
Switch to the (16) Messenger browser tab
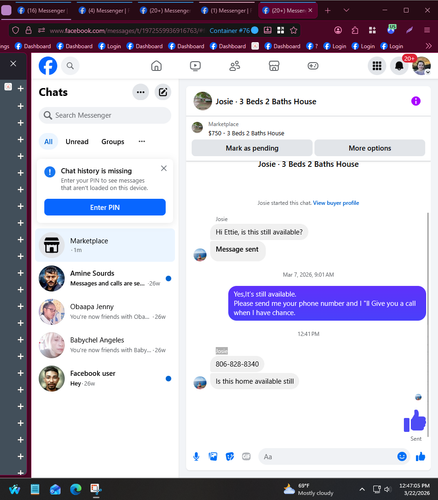(43, 11)
